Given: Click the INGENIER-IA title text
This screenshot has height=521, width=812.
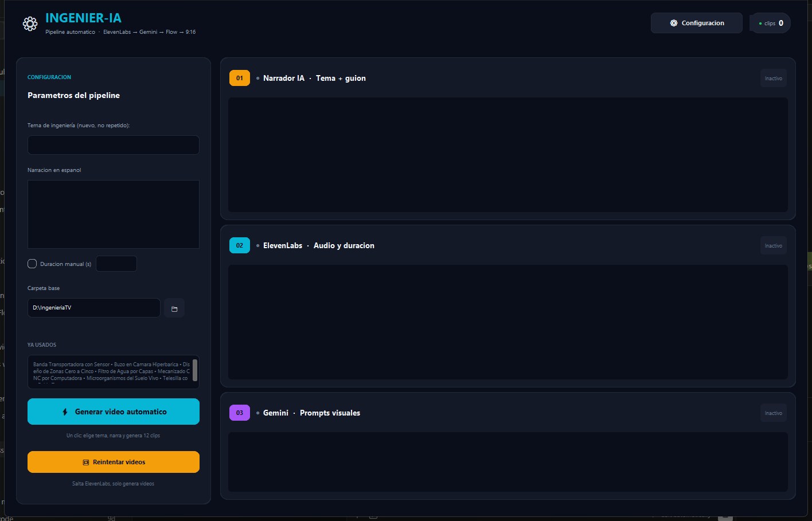Looking at the screenshot, I should 83,18.
